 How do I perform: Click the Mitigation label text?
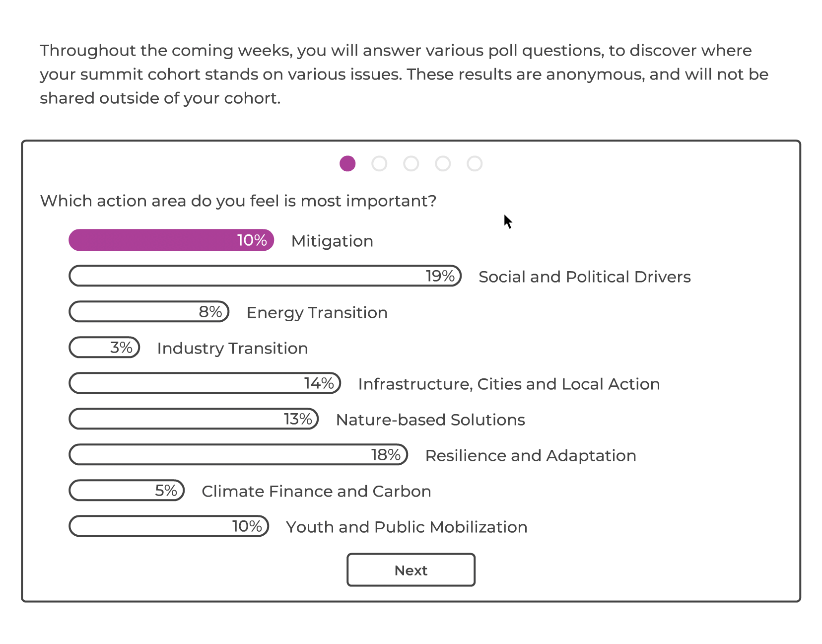click(x=332, y=241)
